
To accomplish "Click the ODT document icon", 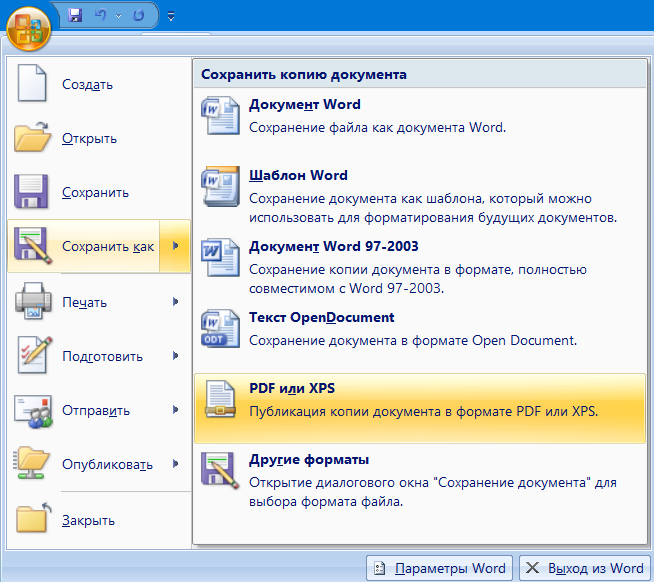I will pos(220,328).
